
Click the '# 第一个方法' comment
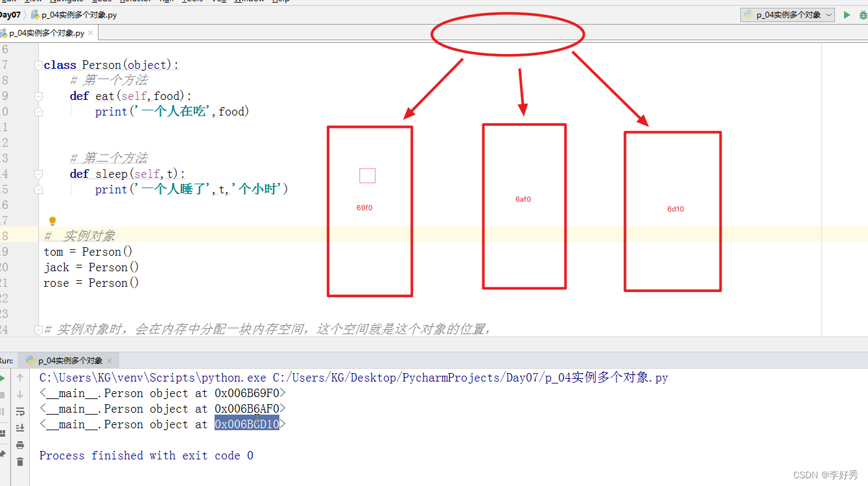pos(109,80)
